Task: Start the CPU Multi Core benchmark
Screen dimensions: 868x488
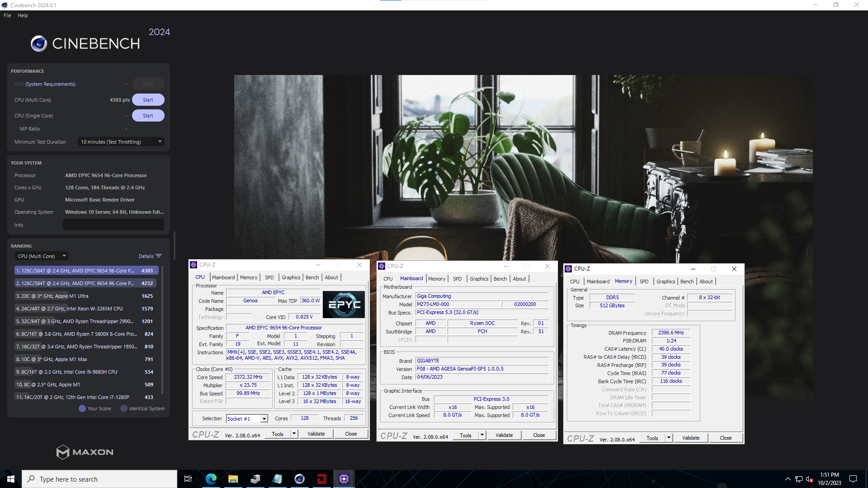Action: [148, 100]
